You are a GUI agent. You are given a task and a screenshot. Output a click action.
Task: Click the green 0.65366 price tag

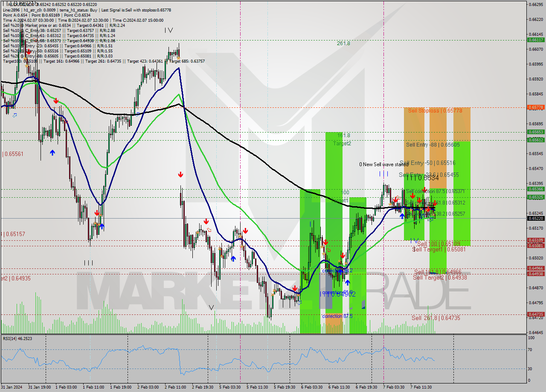point(536,189)
